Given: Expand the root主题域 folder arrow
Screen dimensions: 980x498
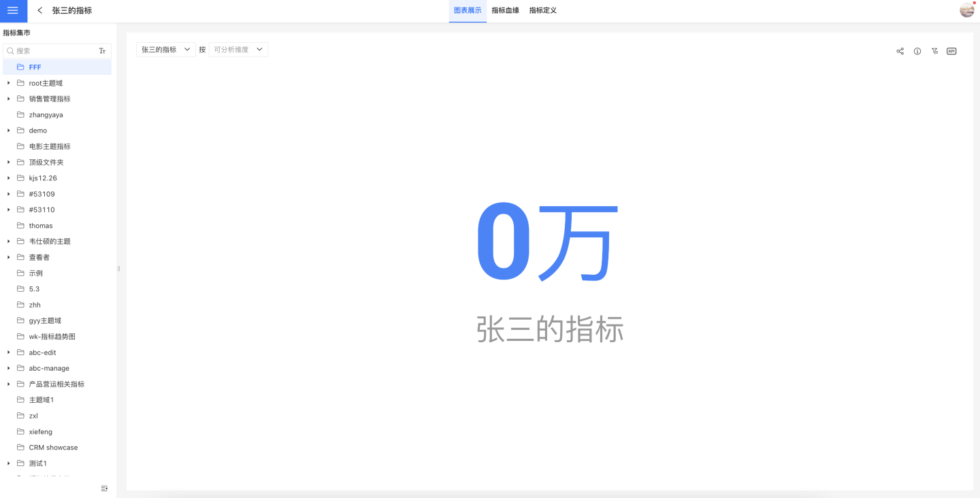Looking at the screenshot, I should [9, 83].
